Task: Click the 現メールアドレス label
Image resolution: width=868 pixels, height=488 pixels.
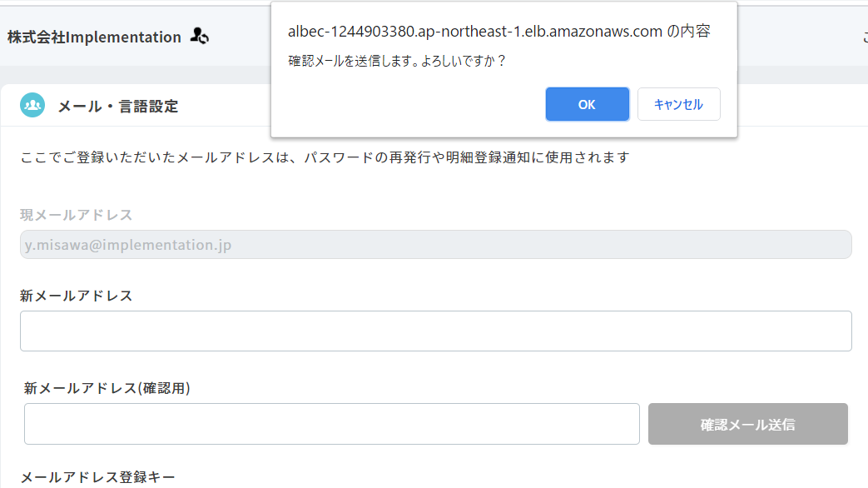Action: tap(77, 215)
